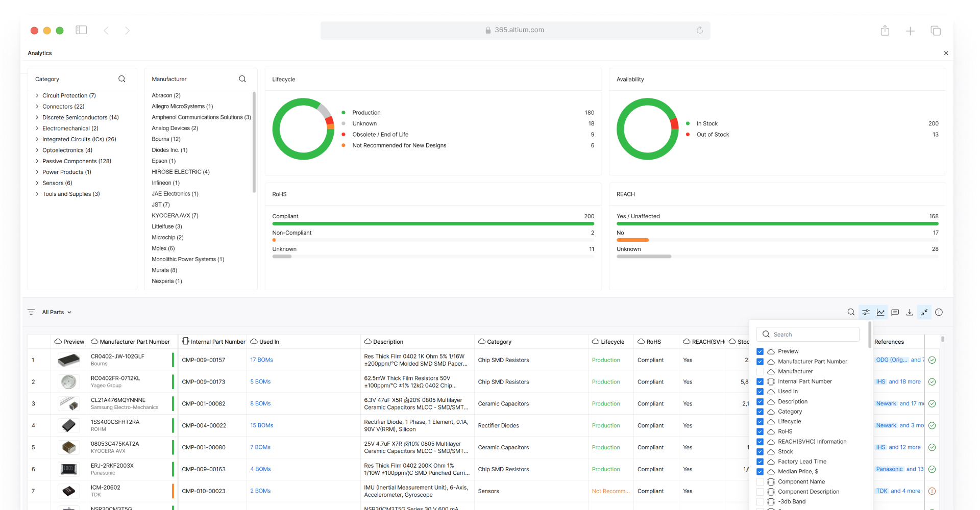Screen dimensions: 980x510
Task: Click in the column Search field
Action: coord(808,335)
